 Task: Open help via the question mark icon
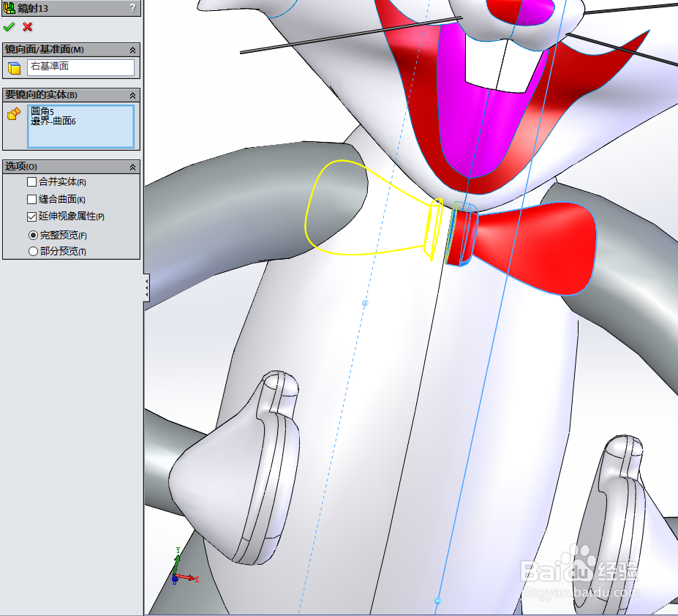[132, 7]
